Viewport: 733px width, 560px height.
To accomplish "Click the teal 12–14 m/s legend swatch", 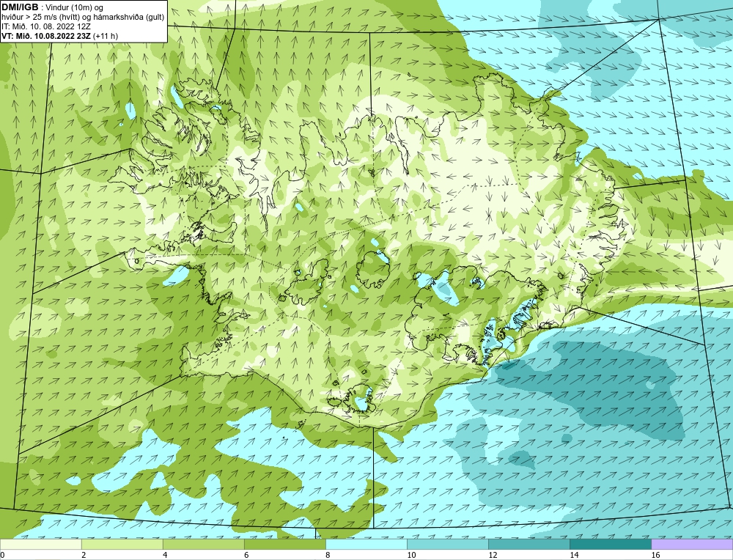I will point(528,544).
